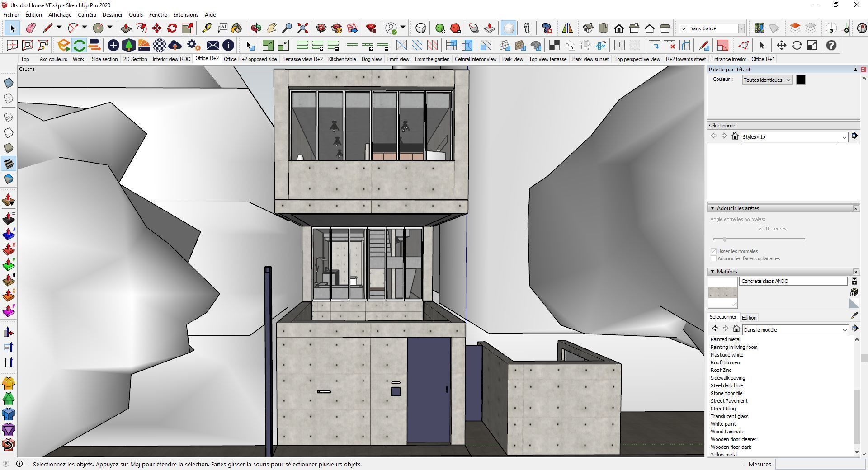Viewport: 868px width, 470px height.
Task: Open the gear settings icon
Action: coord(193,45)
